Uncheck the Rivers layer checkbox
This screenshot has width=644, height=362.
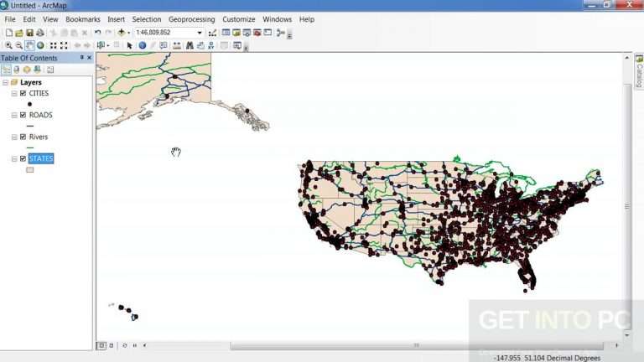[x=23, y=137]
